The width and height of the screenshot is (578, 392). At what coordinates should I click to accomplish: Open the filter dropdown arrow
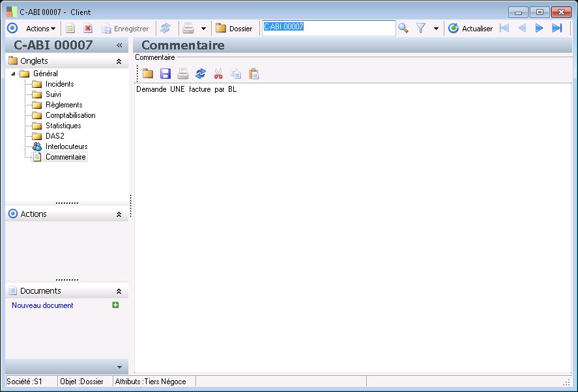coord(436,29)
